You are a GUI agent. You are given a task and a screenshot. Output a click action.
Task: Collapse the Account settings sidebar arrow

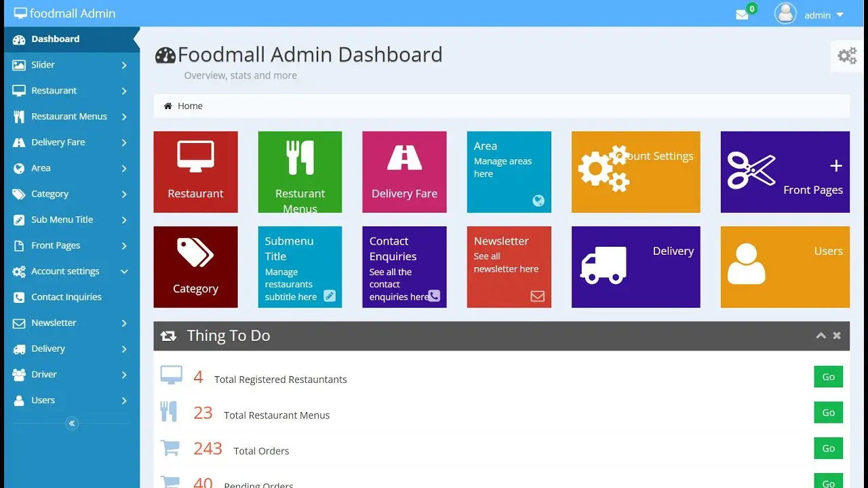pyautogui.click(x=124, y=271)
